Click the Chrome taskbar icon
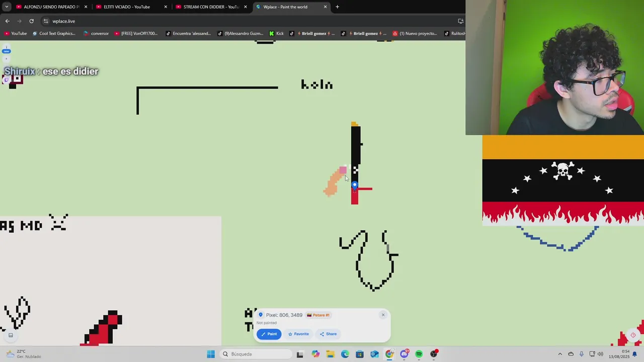 pos(389,354)
